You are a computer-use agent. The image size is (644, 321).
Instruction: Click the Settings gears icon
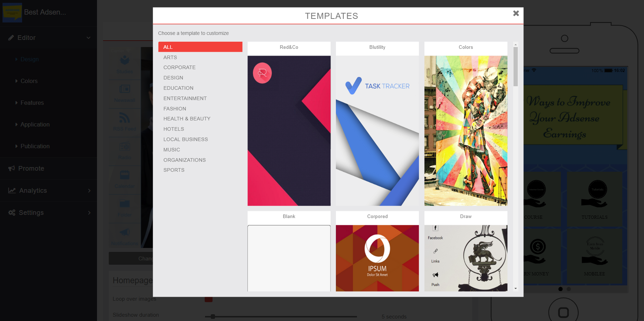[12, 213]
